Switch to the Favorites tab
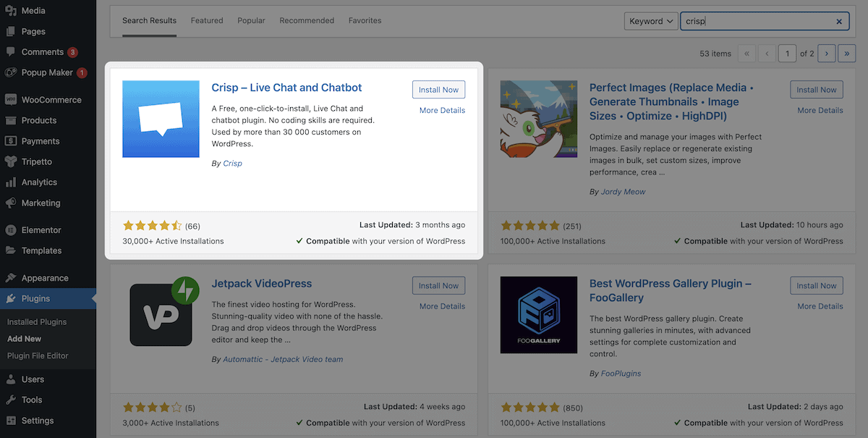 point(365,20)
